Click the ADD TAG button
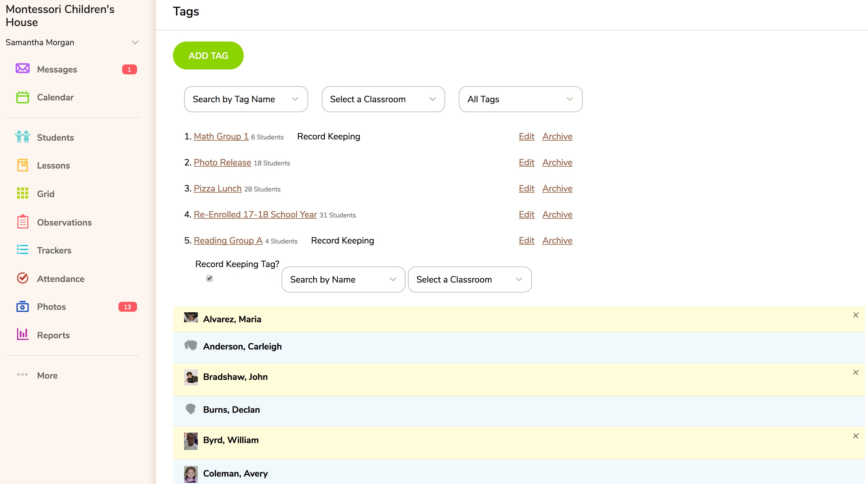The image size is (868, 484). (208, 55)
